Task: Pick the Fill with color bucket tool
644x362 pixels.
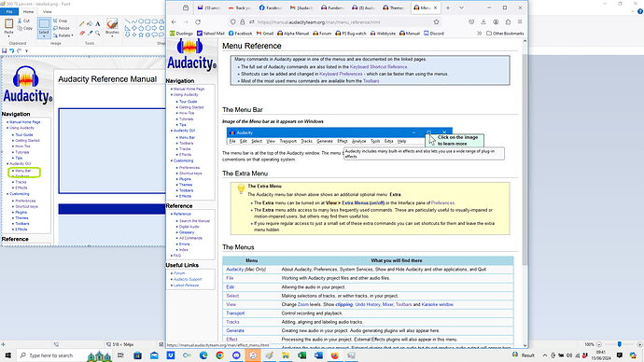Action: click(90, 24)
